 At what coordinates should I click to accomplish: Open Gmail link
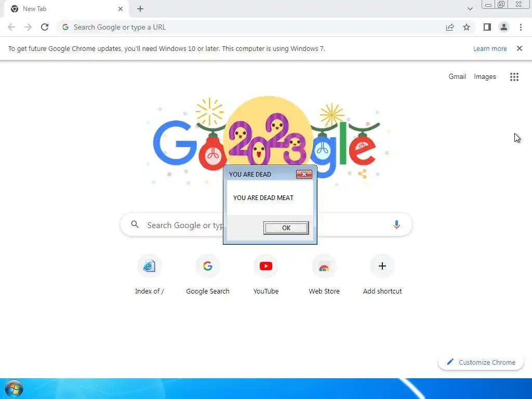pos(457,77)
